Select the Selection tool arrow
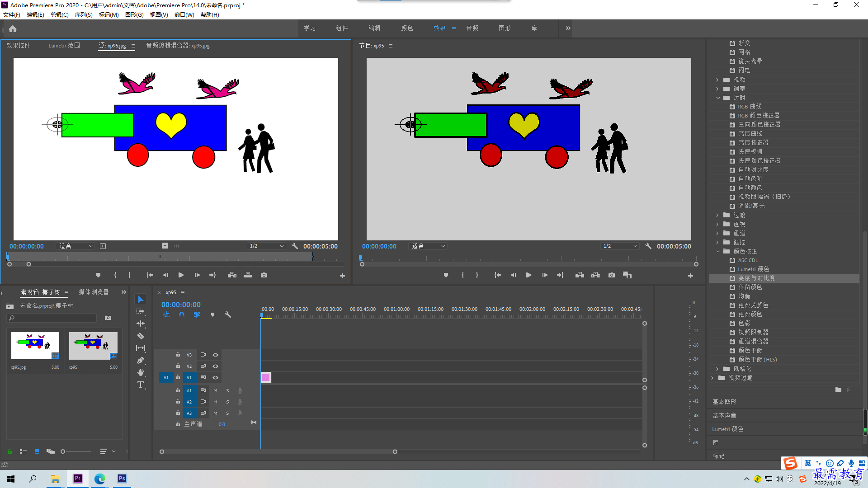The image size is (868, 488). tap(141, 300)
